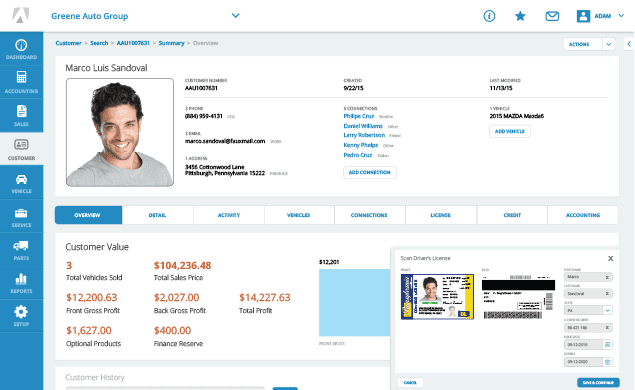This screenshot has height=390, width=635.
Task: Click the Last Name input field
Action: tap(588, 294)
